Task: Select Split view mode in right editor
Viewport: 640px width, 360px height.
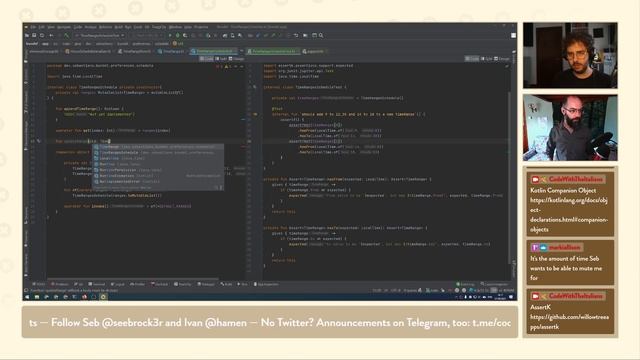Action: [487, 59]
